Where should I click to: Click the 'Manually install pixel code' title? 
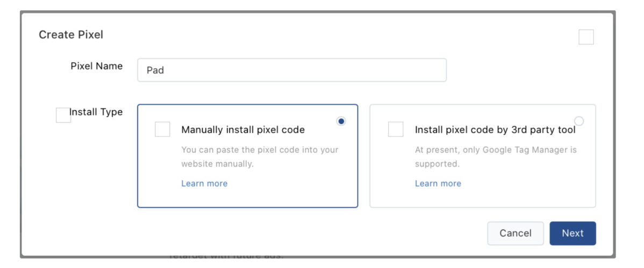243,129
